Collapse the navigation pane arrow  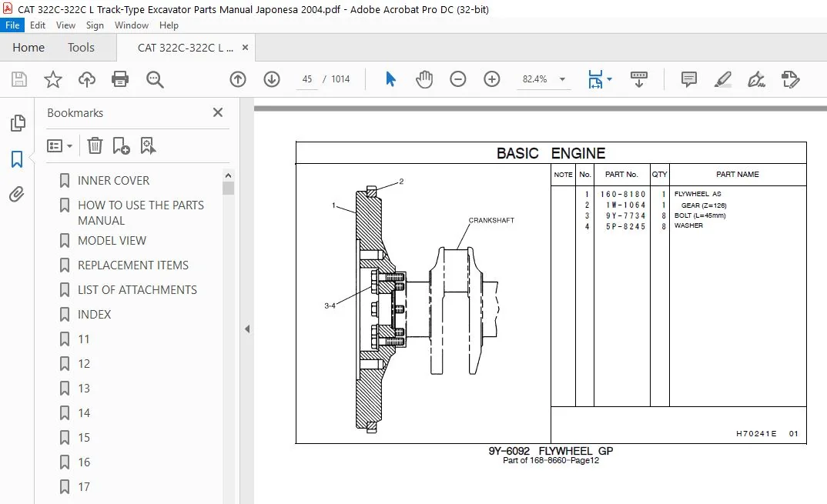pyautogui.click(x=247, y=329)
